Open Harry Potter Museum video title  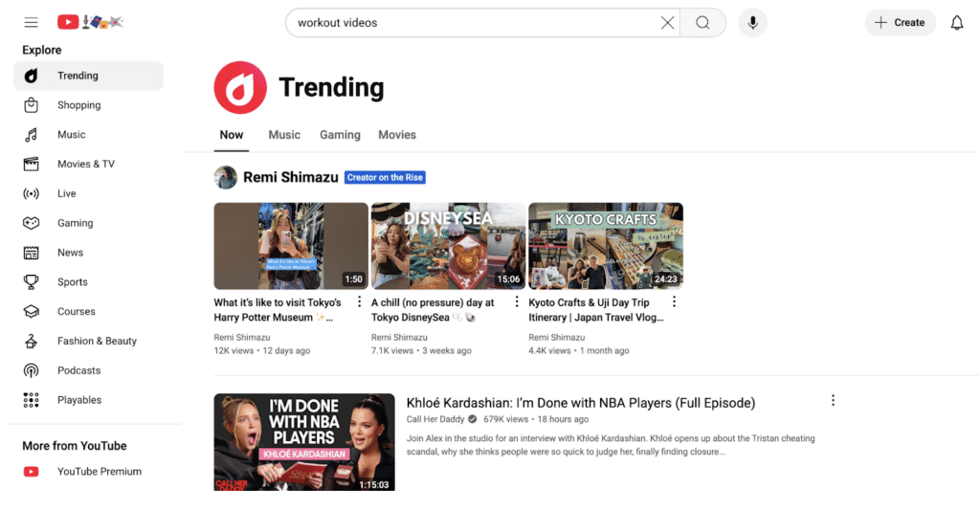click(278, 310)
